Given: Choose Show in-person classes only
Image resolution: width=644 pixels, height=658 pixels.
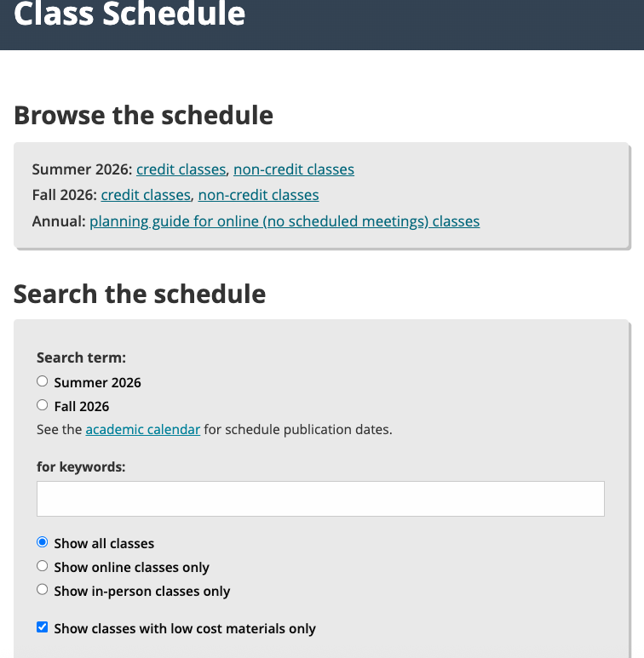Looking at the screenshot, I should 42,590.
